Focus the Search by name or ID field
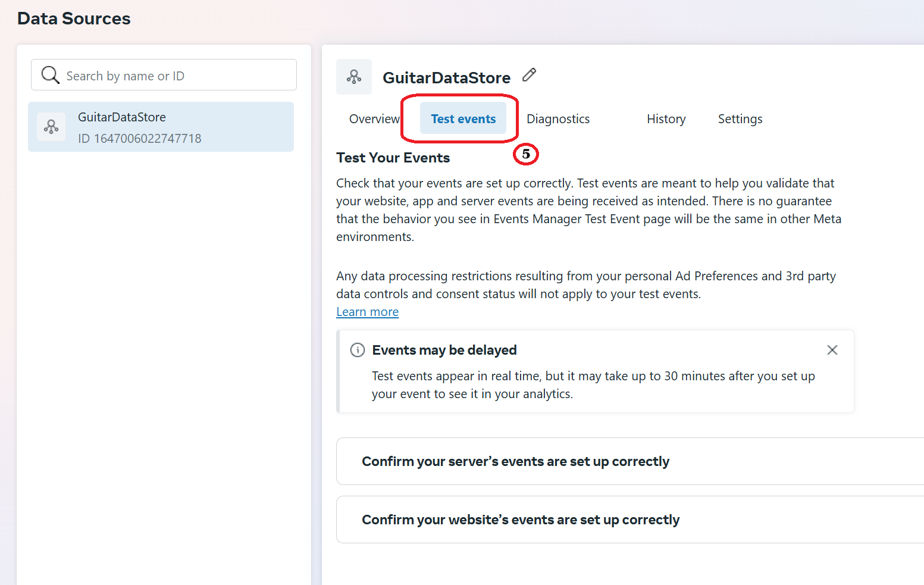 coord(164,75)
